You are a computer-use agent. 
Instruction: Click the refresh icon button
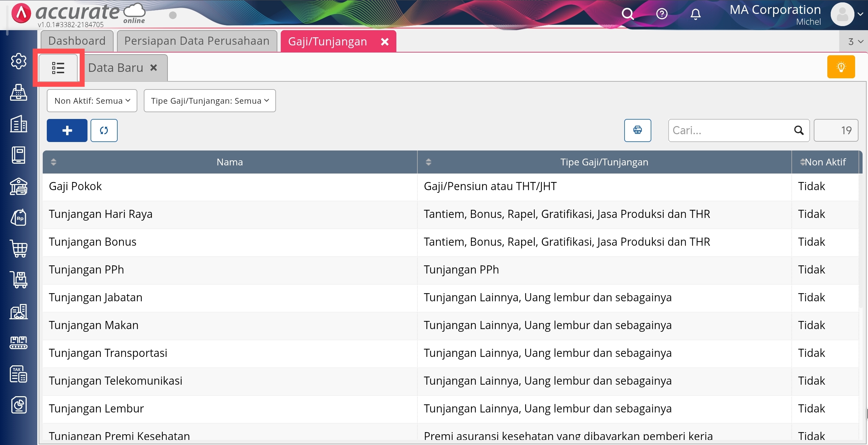[104, 130]
